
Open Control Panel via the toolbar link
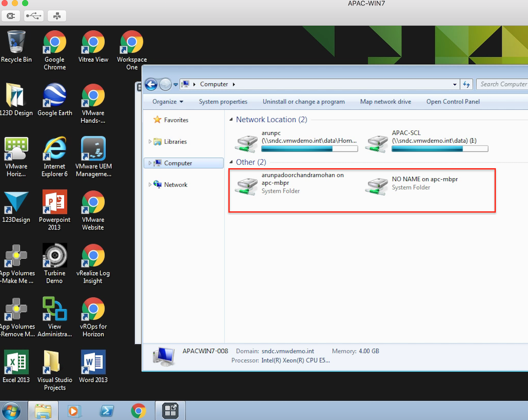click(453, 101)
